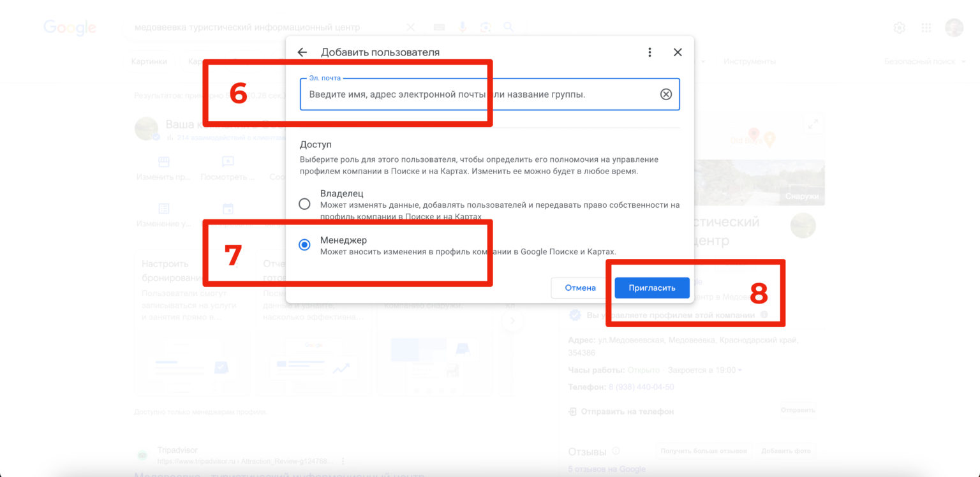
Task: Open the Google apps grid
Action: (926, 27)
